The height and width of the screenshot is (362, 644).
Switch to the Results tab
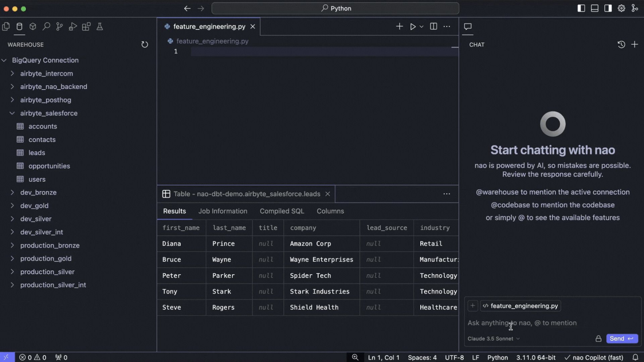point(174,211)
